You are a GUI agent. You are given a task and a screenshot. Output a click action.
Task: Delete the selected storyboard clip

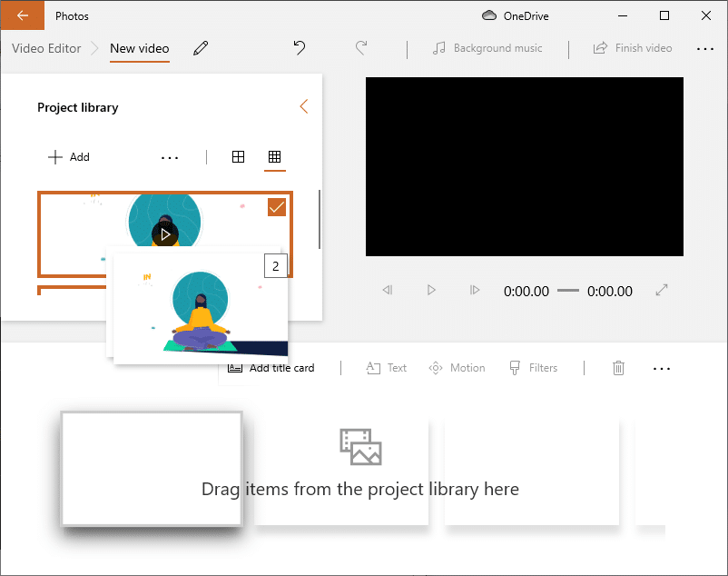pos(618,368)
